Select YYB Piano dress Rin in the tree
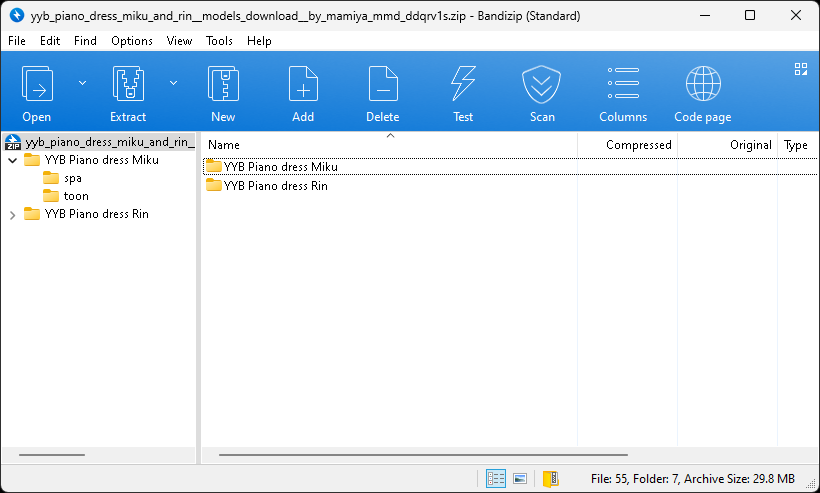 click(x=87, y=214)
